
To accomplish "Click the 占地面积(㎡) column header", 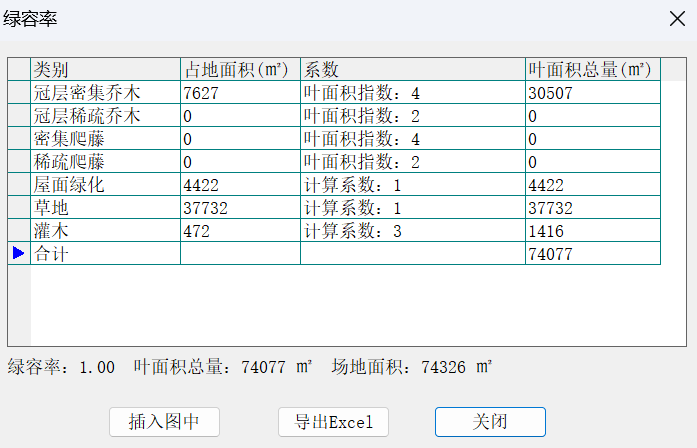I will point(240,69).
